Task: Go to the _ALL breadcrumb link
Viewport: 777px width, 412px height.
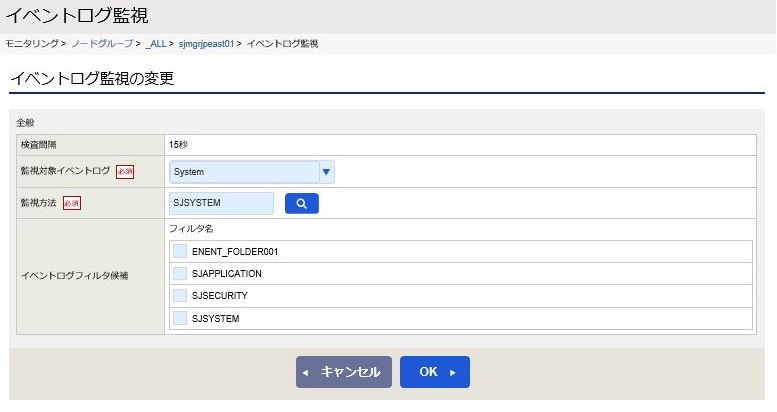Action: (x=156, y=44)
